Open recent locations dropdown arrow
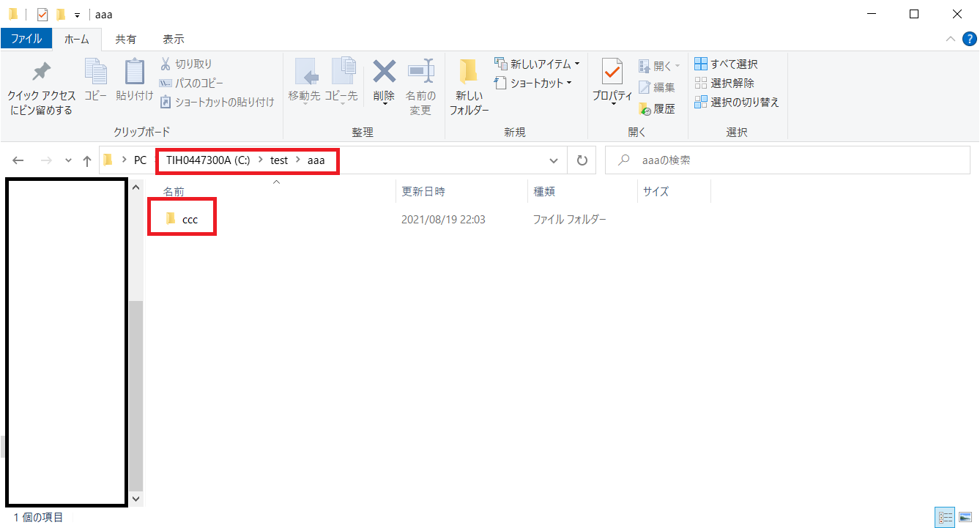 click(68, 160)
